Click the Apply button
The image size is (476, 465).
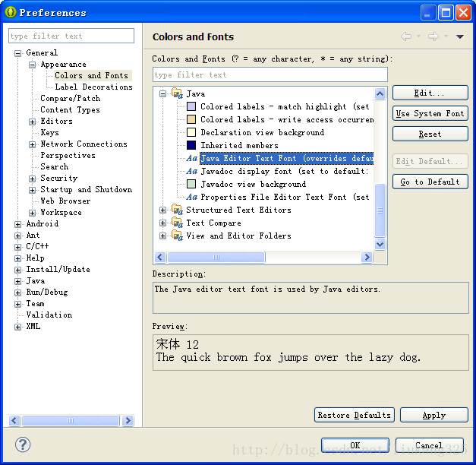[x=434, y=415]
